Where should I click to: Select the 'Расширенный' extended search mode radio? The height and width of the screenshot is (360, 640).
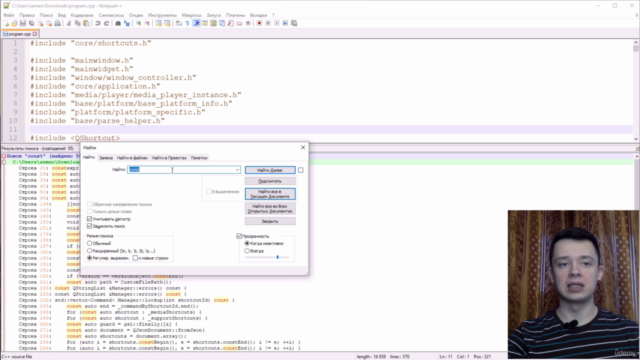click(89, 251)
